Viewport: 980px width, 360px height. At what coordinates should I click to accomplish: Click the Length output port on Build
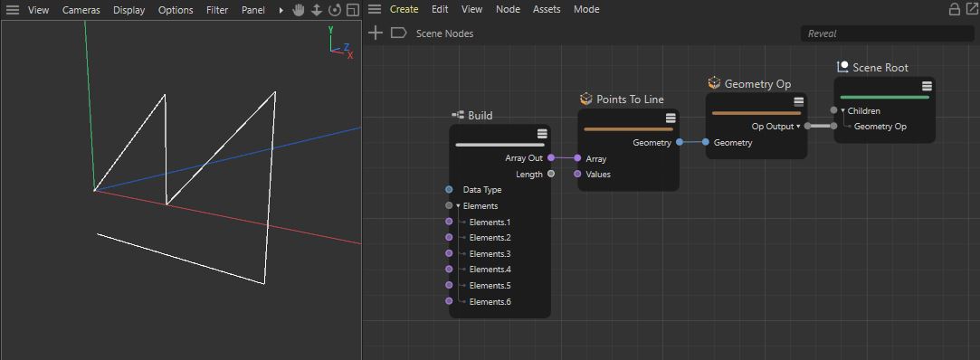(x=550, y=174)
